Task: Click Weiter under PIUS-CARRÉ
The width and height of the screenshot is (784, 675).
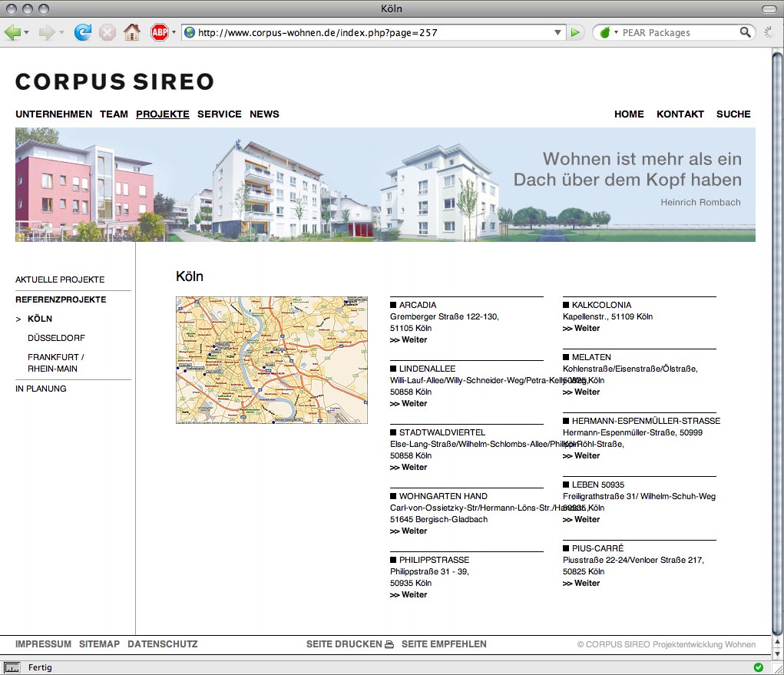Action: pos(581,584)
